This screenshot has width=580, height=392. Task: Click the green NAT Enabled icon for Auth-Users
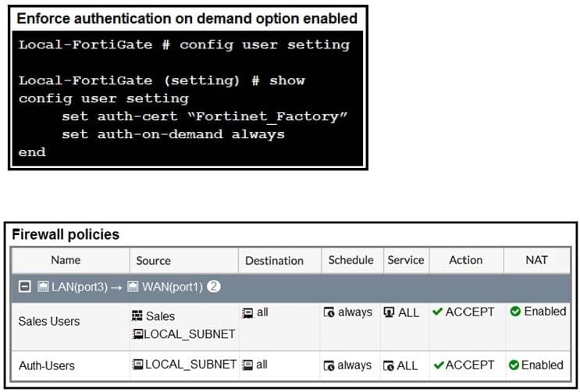click(x=514, y=365)
